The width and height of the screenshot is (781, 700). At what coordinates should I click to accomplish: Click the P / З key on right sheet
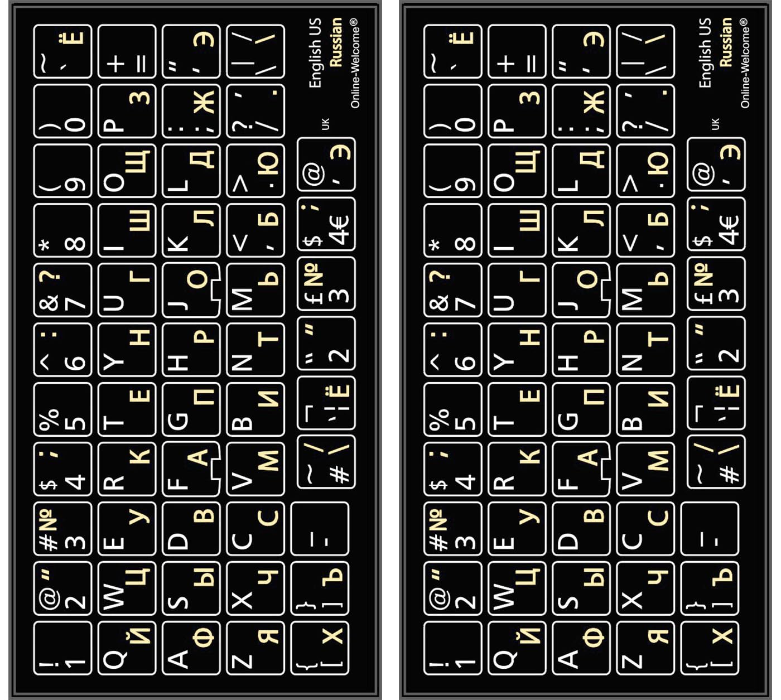point(517,111)
